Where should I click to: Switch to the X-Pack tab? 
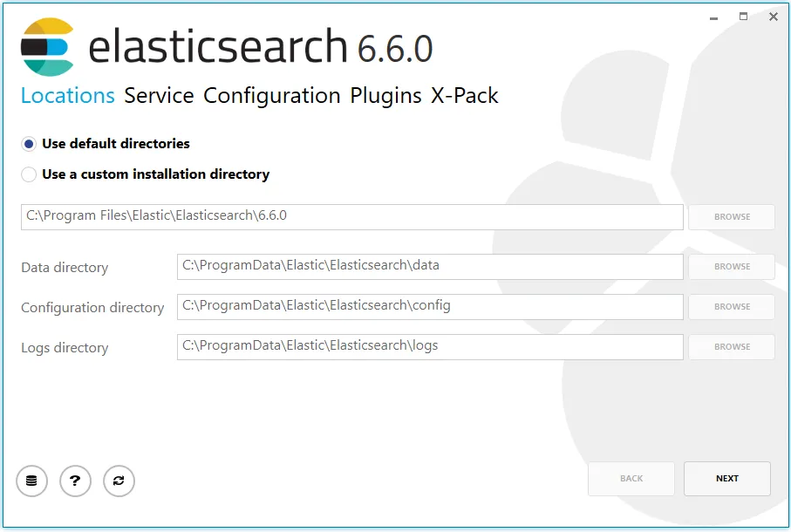464,96
